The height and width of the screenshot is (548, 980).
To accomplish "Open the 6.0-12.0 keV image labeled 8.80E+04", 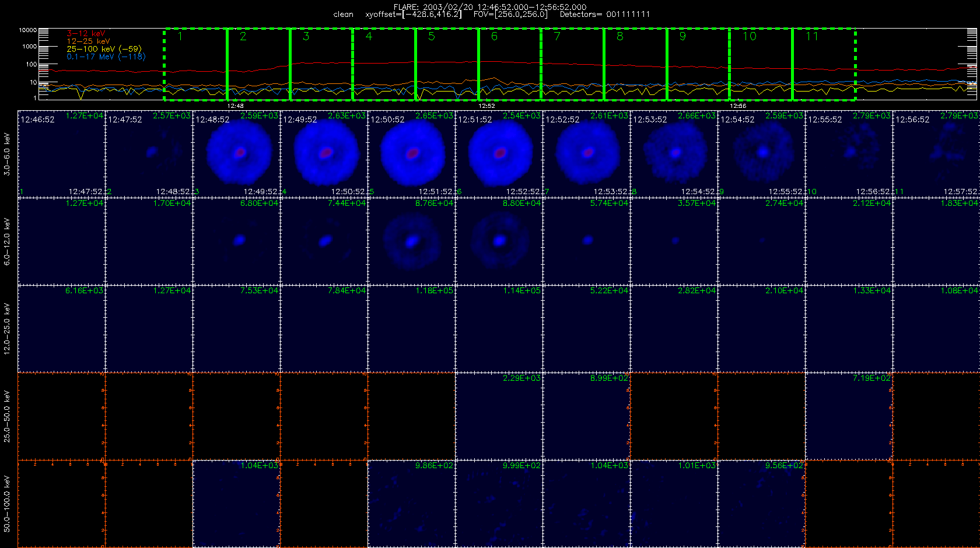I will pyautogui.click(x=499, y=241).
